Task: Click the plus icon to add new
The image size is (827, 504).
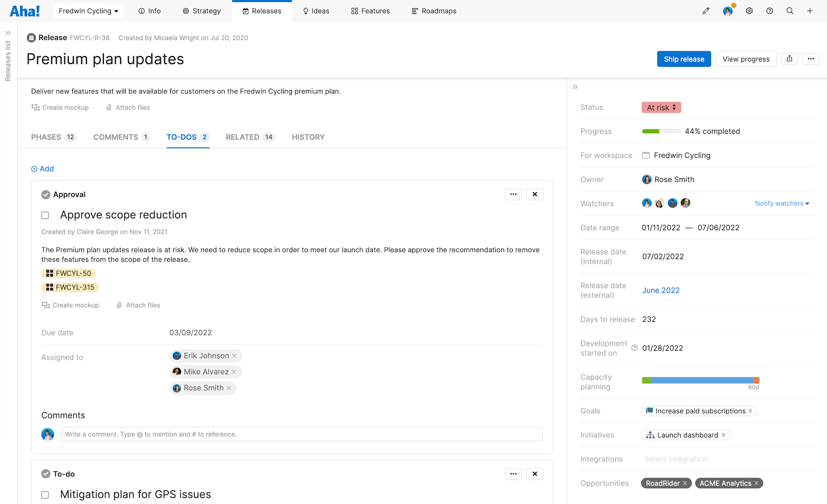Action: point(810,11)
